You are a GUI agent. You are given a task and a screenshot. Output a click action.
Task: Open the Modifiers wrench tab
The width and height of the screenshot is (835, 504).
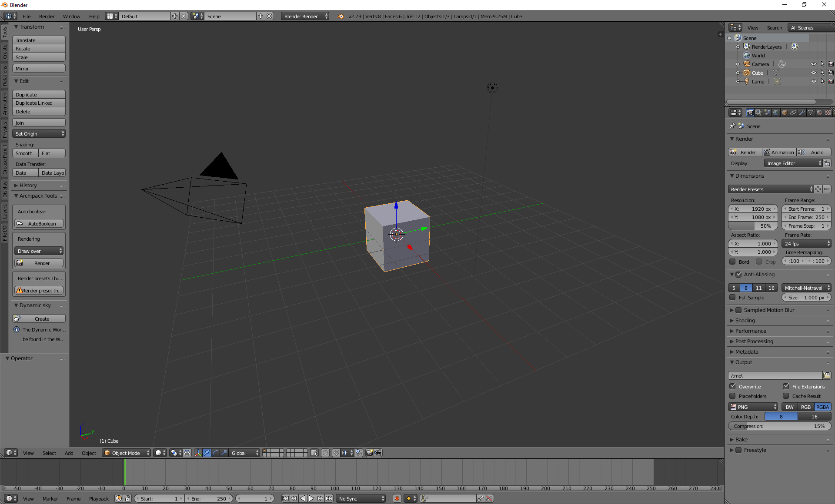802,113
